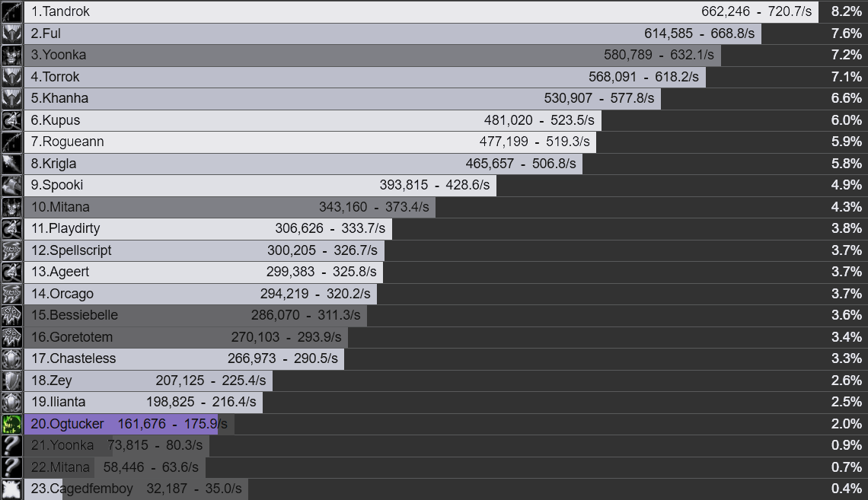868x500 pixels.
Task: Click the 4.9% share for Spooki
Action: pyautogui.click(x=847, y=185)
